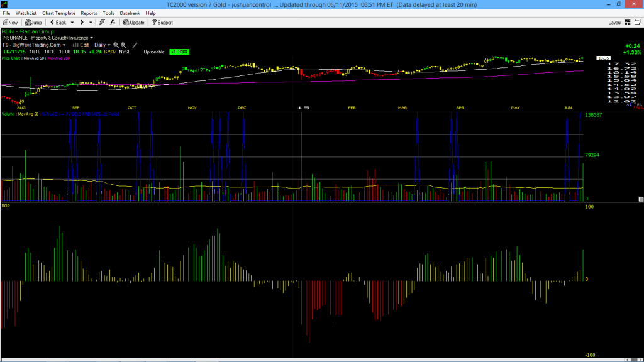Open Support from the toolbar
This screenshot has height=362, width=644.
pyautogui.click(x=162, y=23)
